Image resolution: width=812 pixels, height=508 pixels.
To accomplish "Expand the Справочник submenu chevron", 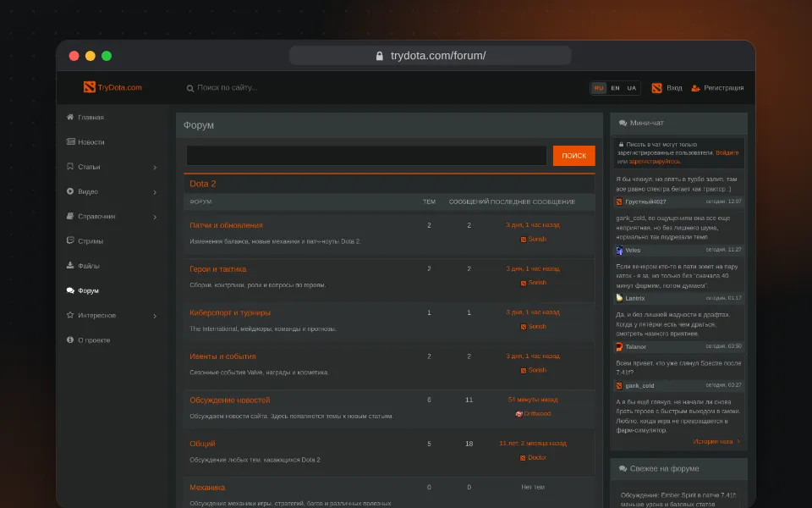I will pyautogui.click(x=155, y=218).
